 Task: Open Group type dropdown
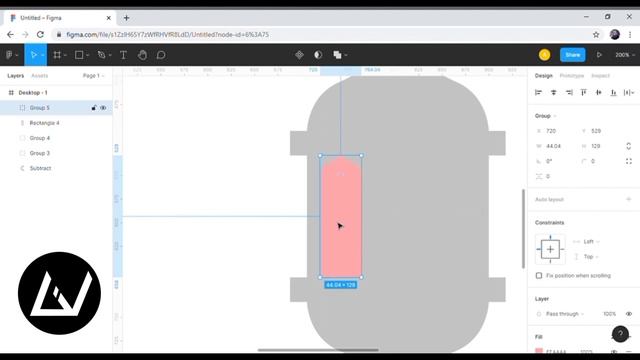pos(546,116)
